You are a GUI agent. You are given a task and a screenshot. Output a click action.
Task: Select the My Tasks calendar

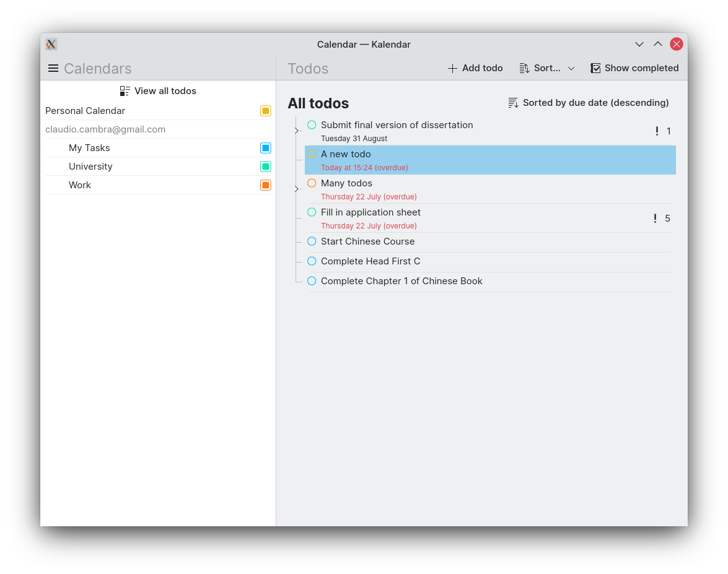159,148
